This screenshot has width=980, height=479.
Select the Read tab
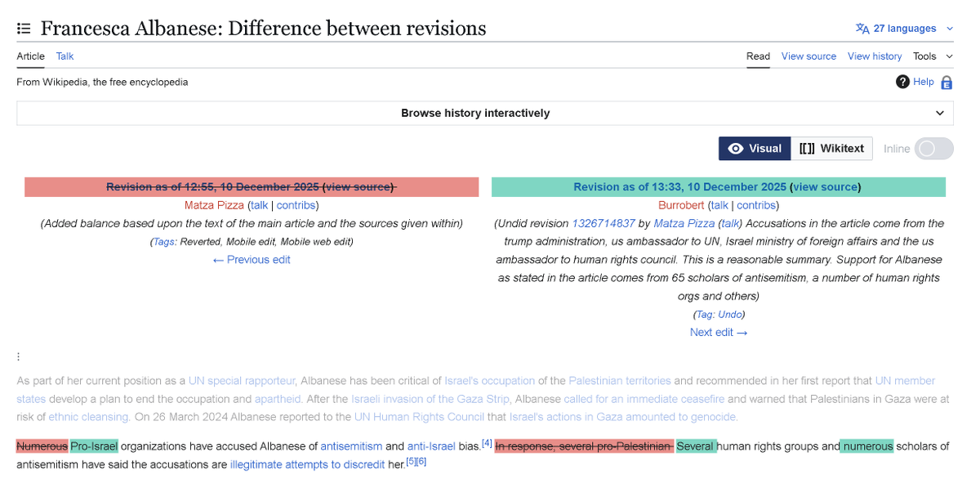click(x=758, y=56)
